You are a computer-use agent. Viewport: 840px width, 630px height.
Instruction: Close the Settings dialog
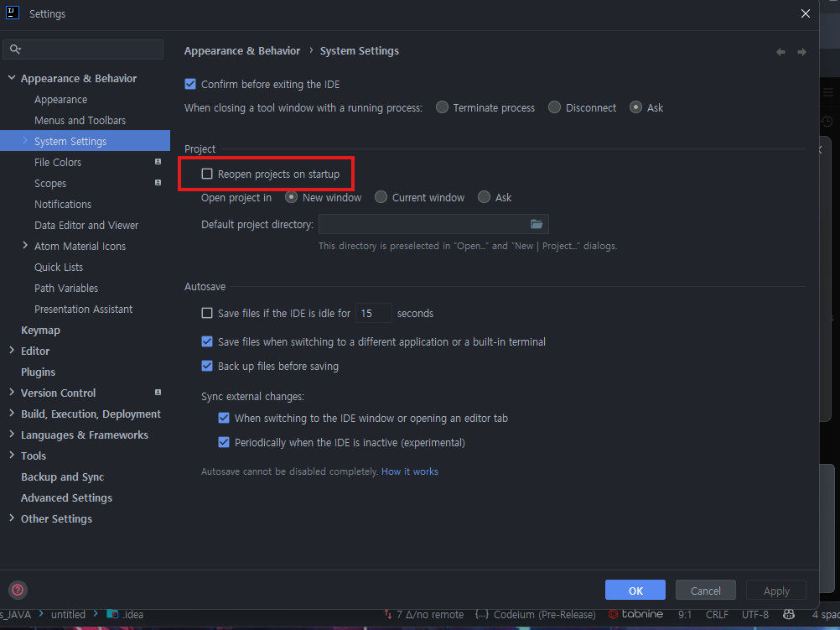805,13
